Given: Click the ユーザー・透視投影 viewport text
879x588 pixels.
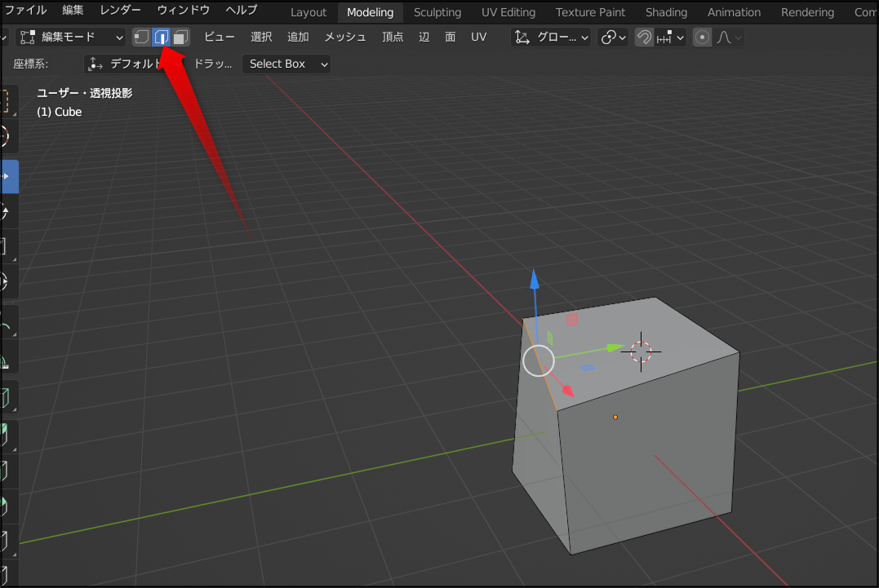Looking at the screenshot, I should (85, 93).
